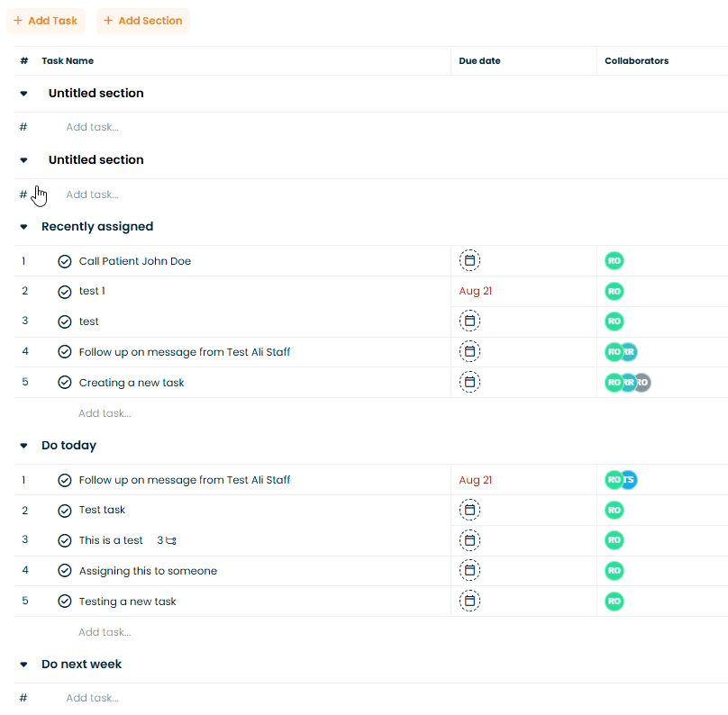Open due date calendar for Testing a new task
This screenshot has height=715, width=728.
coord(469,601)
